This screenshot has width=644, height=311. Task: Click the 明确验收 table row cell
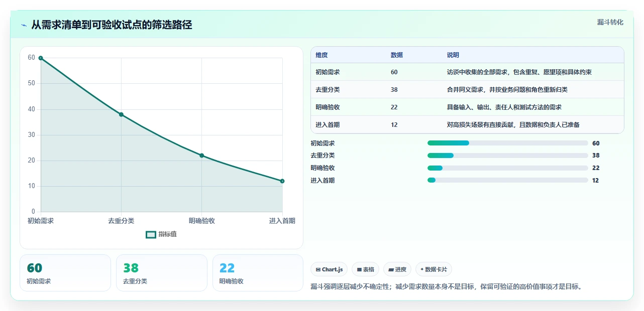(328, 107)
